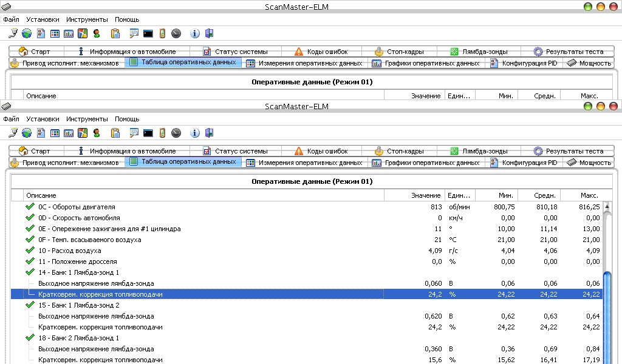Uncheck the 0D - Скорость автомобиля PID
This screenshot has height=364, width=622.
coord(30,218)
